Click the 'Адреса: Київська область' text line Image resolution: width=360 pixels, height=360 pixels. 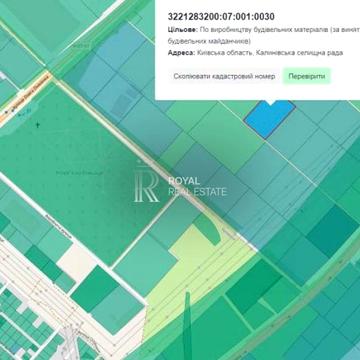(255, 53)
